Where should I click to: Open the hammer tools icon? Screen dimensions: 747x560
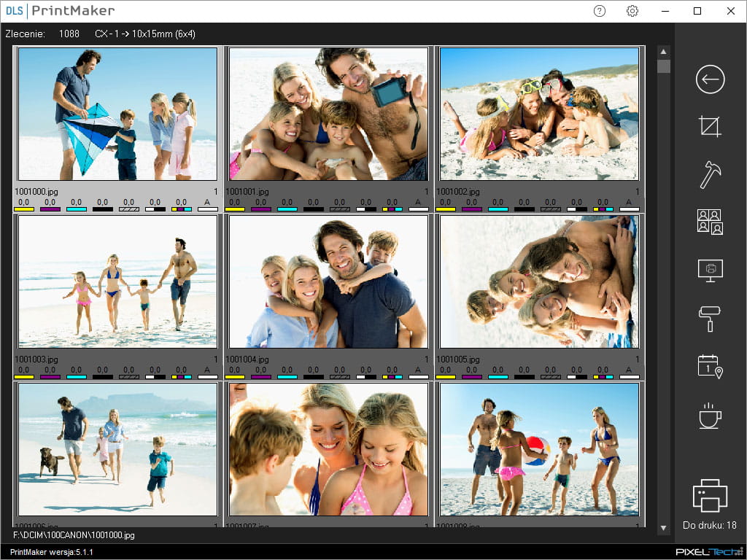710,174
